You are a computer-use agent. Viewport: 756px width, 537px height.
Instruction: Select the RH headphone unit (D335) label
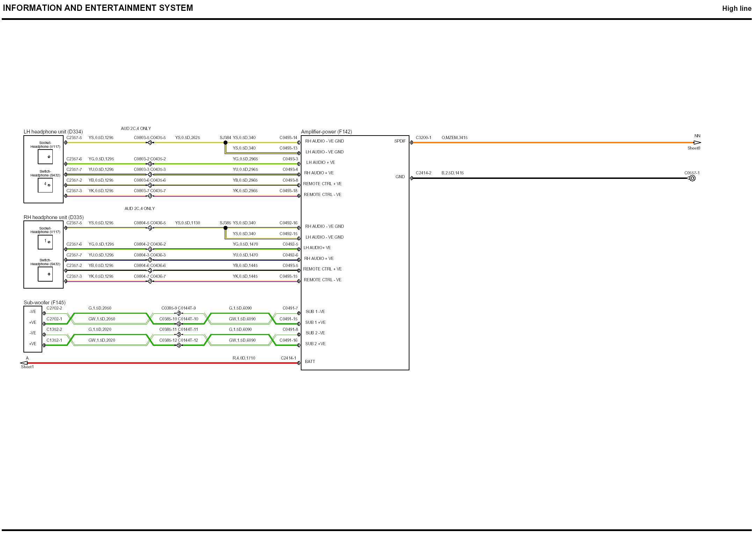pyautogui.click(x=53, y=217)
